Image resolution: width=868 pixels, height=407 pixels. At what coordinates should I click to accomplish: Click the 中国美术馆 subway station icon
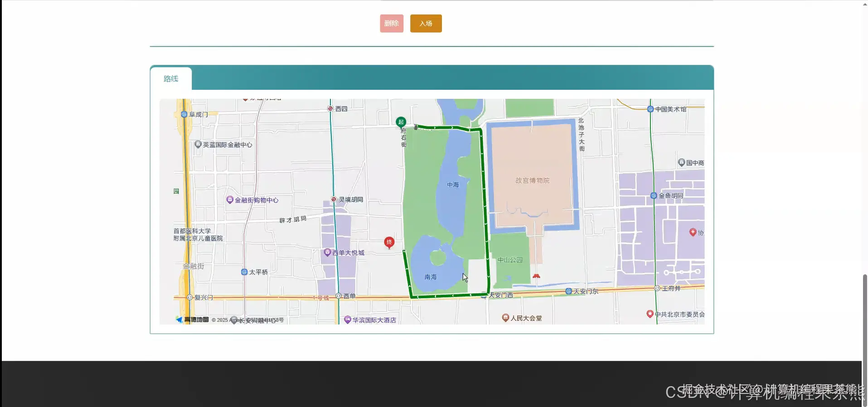(x=650, y=109)
